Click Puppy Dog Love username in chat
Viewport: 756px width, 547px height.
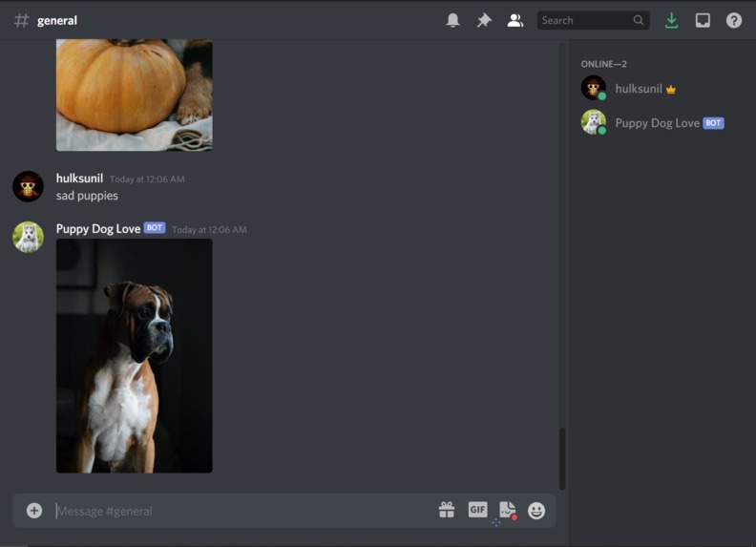(x=98, y=229)
